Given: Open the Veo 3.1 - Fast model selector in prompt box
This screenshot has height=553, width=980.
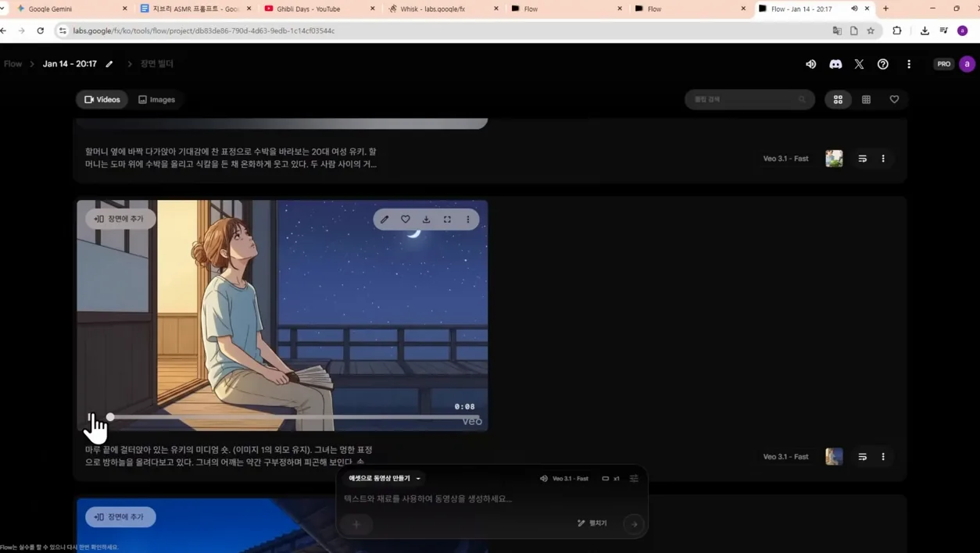Looking at the screenshot, I should pos(564,478).
